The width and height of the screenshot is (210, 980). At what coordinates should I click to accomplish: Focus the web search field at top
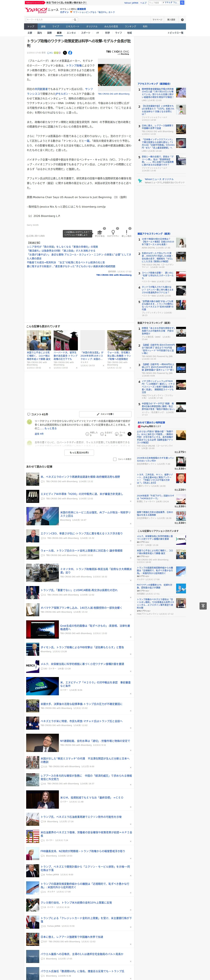pyautogui.click(x=155, y=3)
